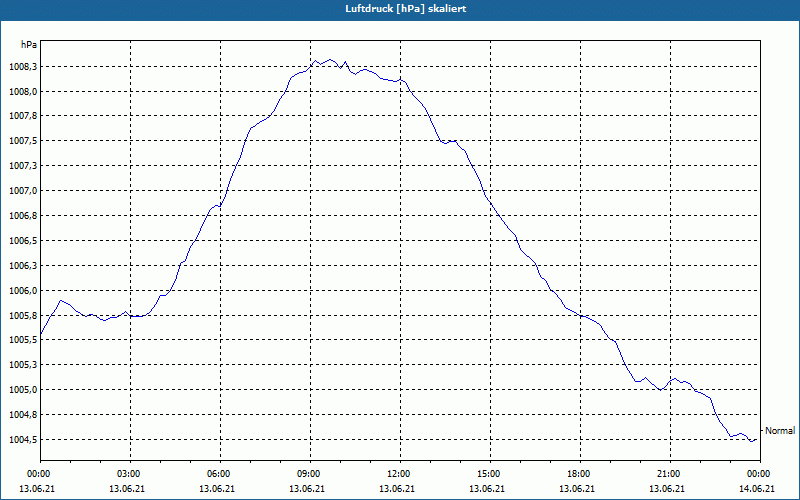Click the 1005,5 pressure label
Viewport: 800px width, 500px height.
coord(23,340)
